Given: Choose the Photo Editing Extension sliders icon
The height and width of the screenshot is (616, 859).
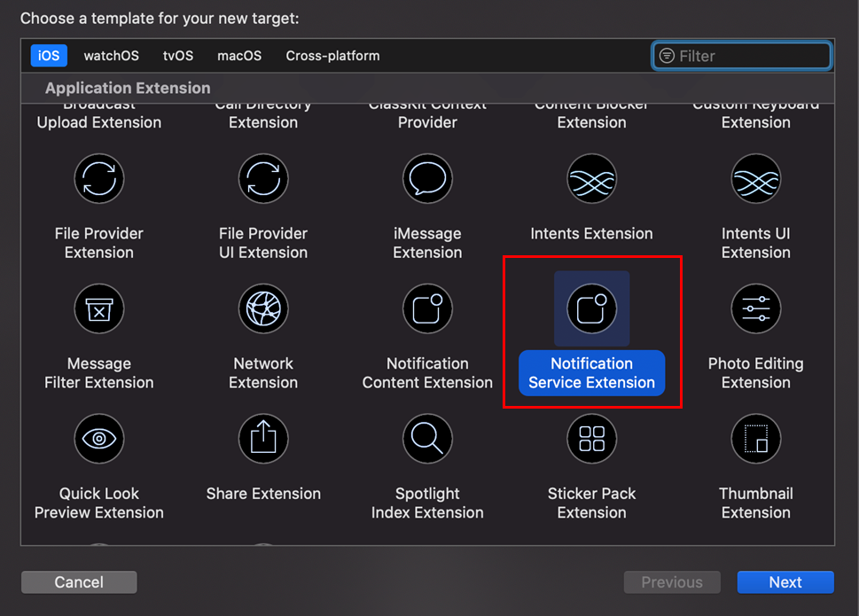Looking at the screenshot, I should click(x=755, y=309).
